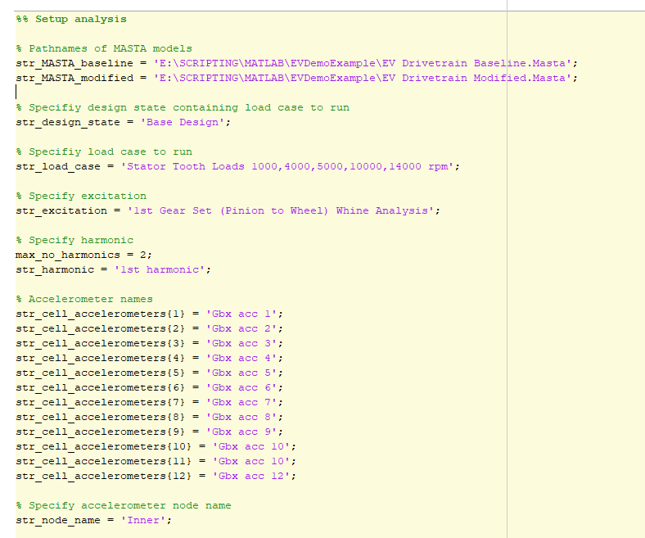
Task: Click the 'Stator Tooth Loads' string value
Action: (x=287, y=167)
